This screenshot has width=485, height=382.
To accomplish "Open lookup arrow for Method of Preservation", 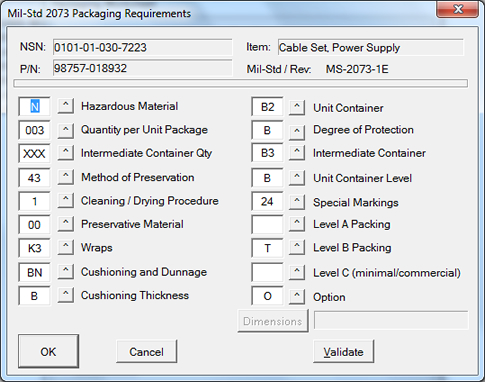I will 66,177.
